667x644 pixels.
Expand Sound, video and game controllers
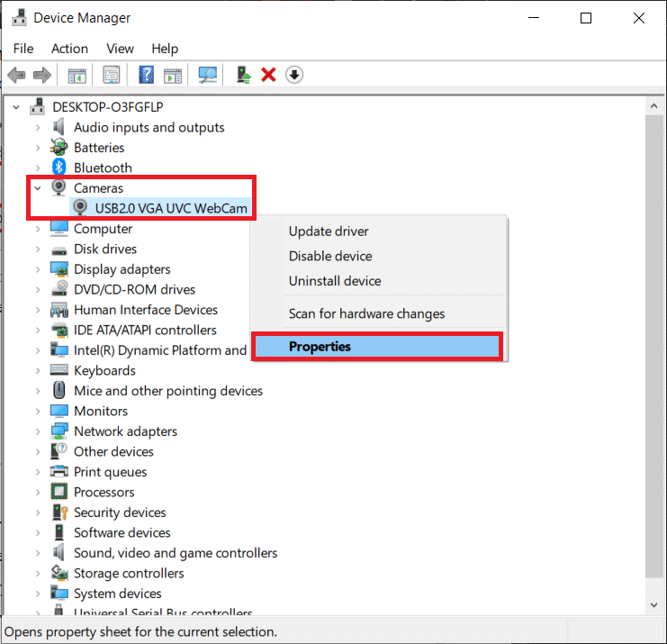pyautogui.click(x=38, y=553)
